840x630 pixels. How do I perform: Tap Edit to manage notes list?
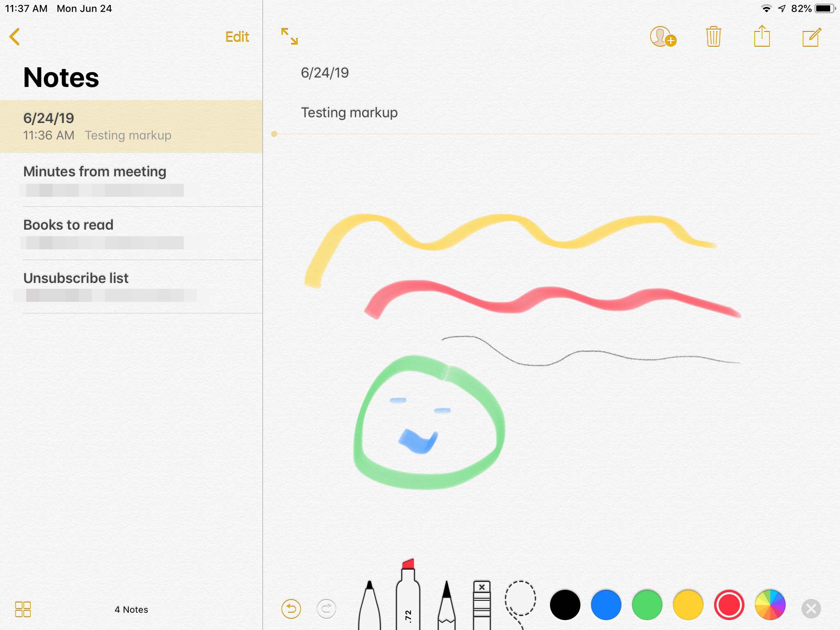pyautogui.click(x=237, y=37)
